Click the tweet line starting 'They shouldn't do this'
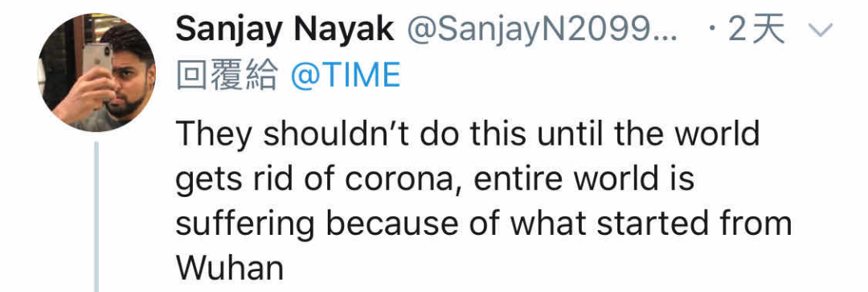The width and height of the screenshot is (868, 292). (x=468, y=134)
